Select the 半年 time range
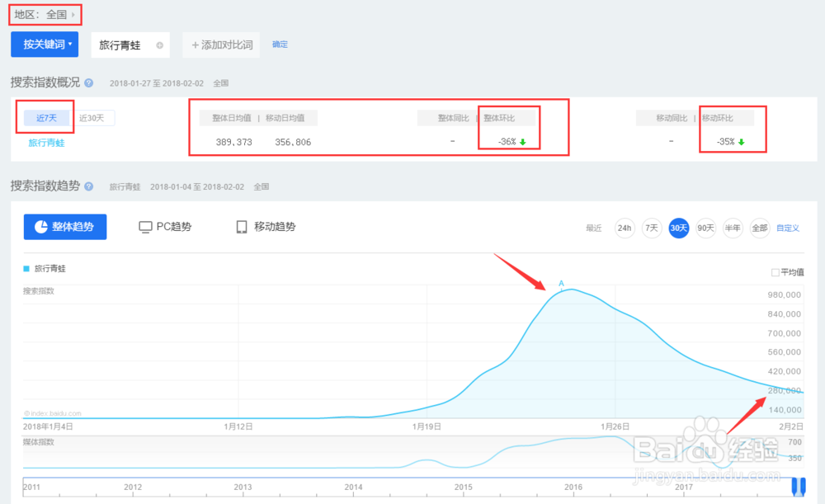Viewport: 825px width, 504px height. pyautogui.click(x=733, y=228)
